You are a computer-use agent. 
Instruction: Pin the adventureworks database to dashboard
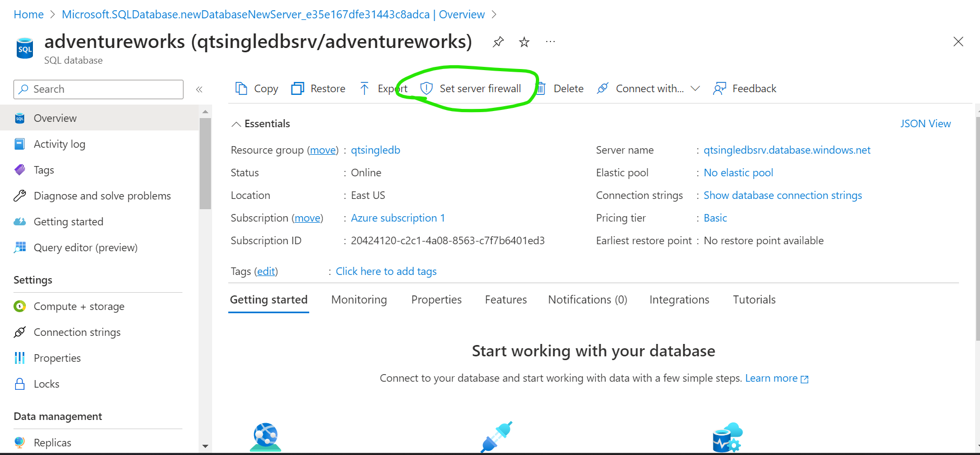(x=498, y=42)
